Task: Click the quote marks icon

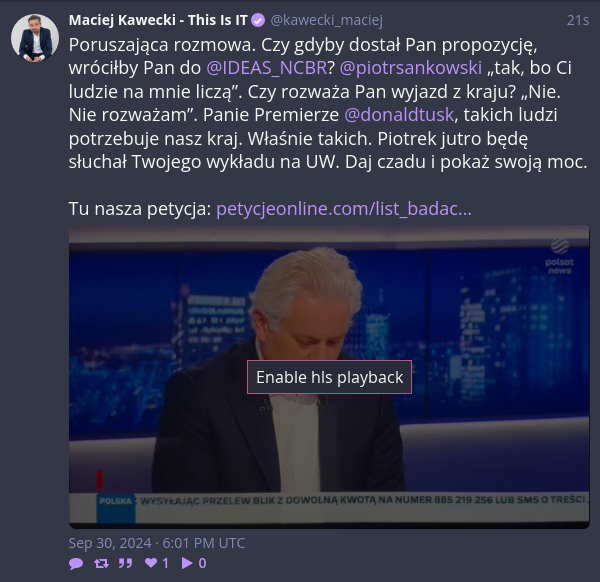Action: pyautogui.click(x=125, y=563)
